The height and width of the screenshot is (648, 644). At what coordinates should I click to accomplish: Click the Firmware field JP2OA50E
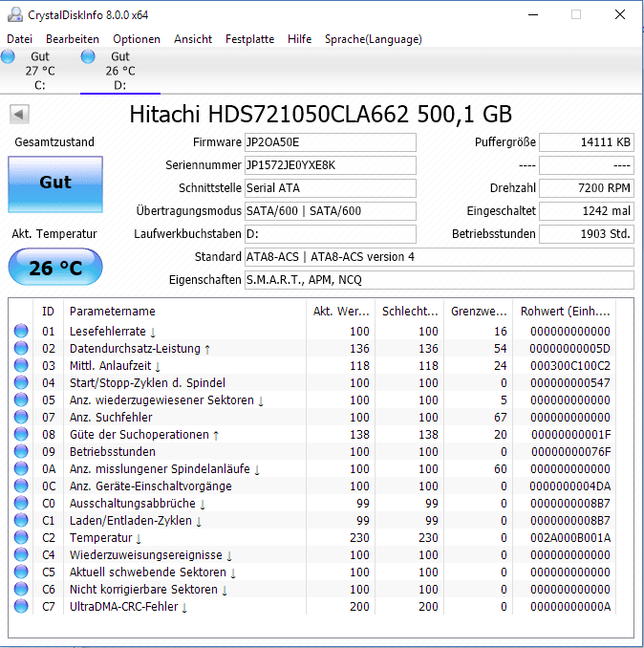click(x=330, y=142)
